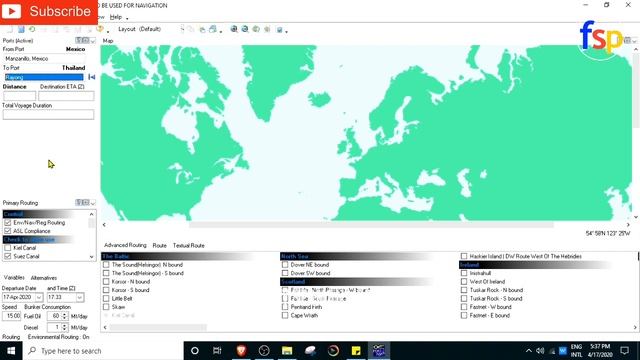
Task: Click the taskbar search box
Action: tap(103, 351)
